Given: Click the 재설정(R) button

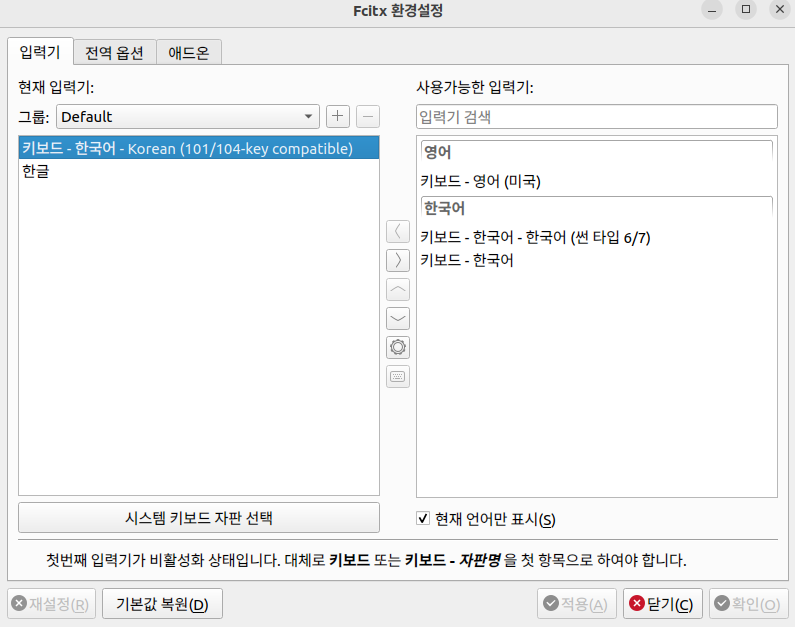Looking at the screenshot, I should (51, 604).
